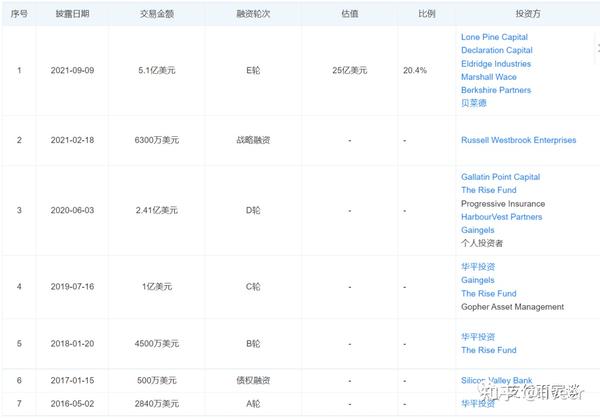Select the date 2016-05-02

(x=72, y=403)
